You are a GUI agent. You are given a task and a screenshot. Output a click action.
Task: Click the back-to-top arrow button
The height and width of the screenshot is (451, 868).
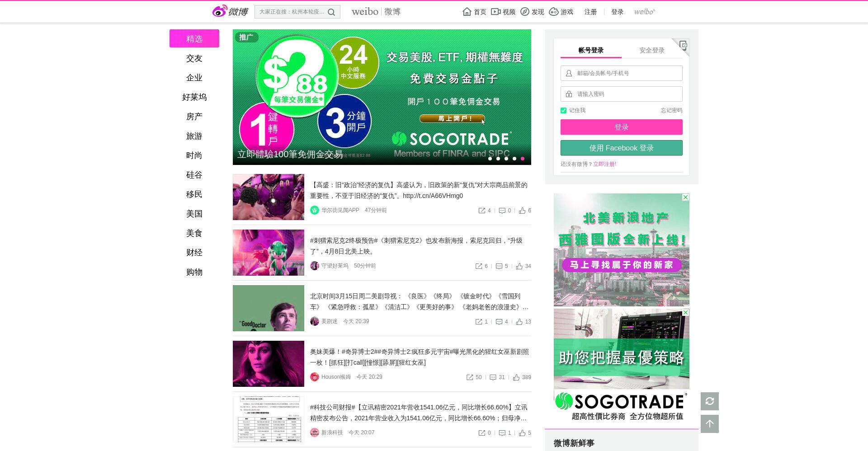coord(710,424)
